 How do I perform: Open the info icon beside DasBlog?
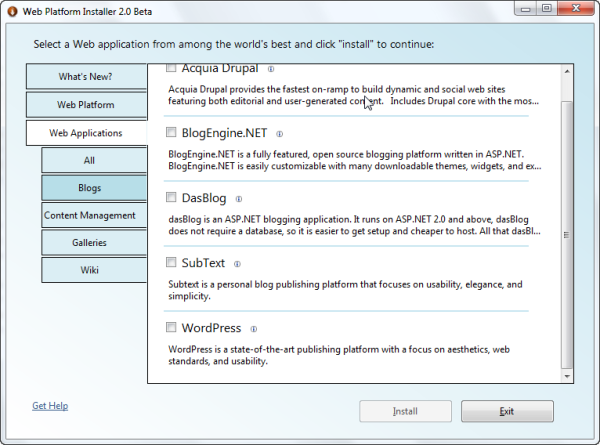pyautogui.click(x=239, y=199)
